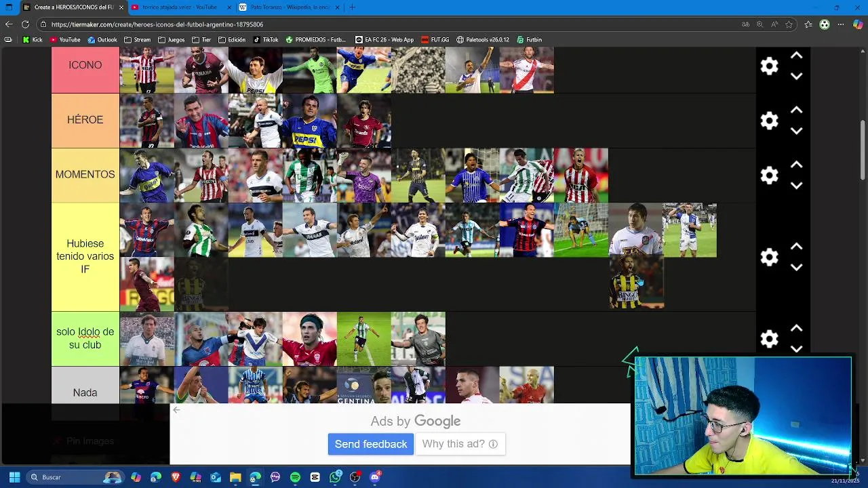Open FUT.GG bookmark

coord(435,39)
